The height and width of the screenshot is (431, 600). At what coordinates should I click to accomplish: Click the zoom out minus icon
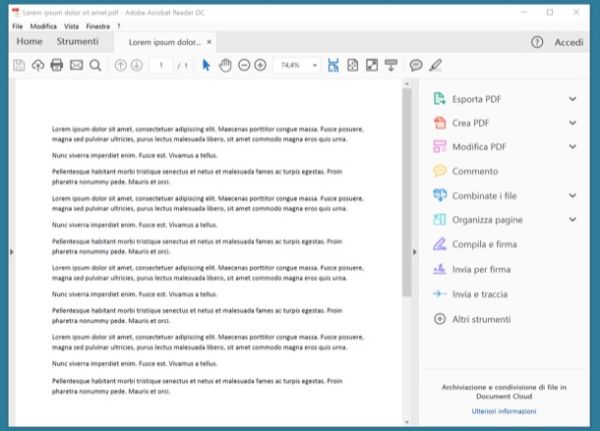(x=243, y=65)
